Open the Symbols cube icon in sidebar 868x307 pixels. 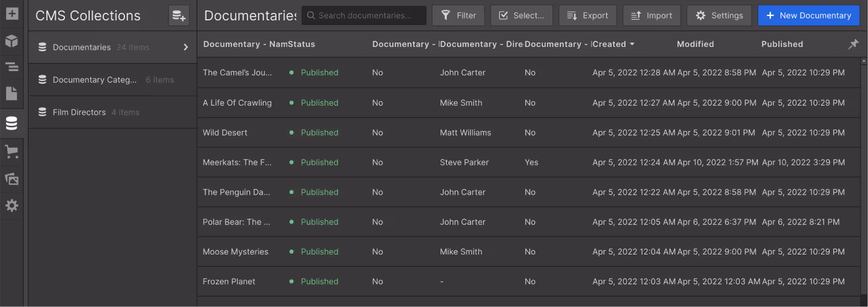pos(11,41)
